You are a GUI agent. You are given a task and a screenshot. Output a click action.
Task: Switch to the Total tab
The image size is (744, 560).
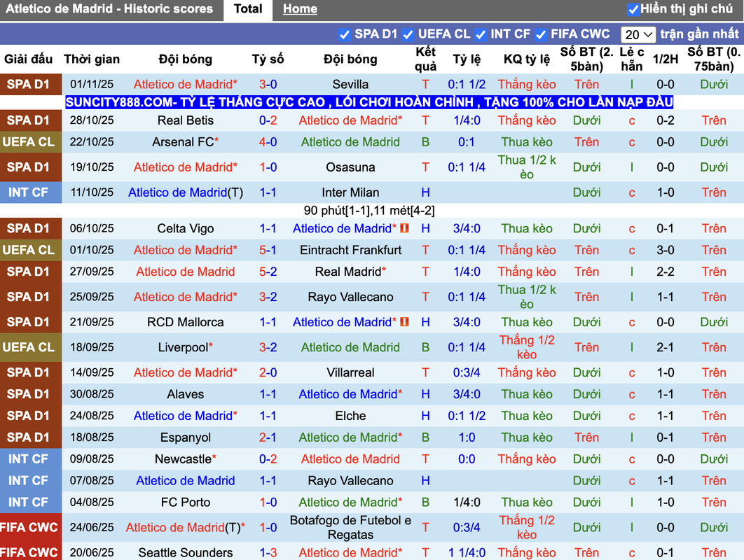click(x=248, y=9)
